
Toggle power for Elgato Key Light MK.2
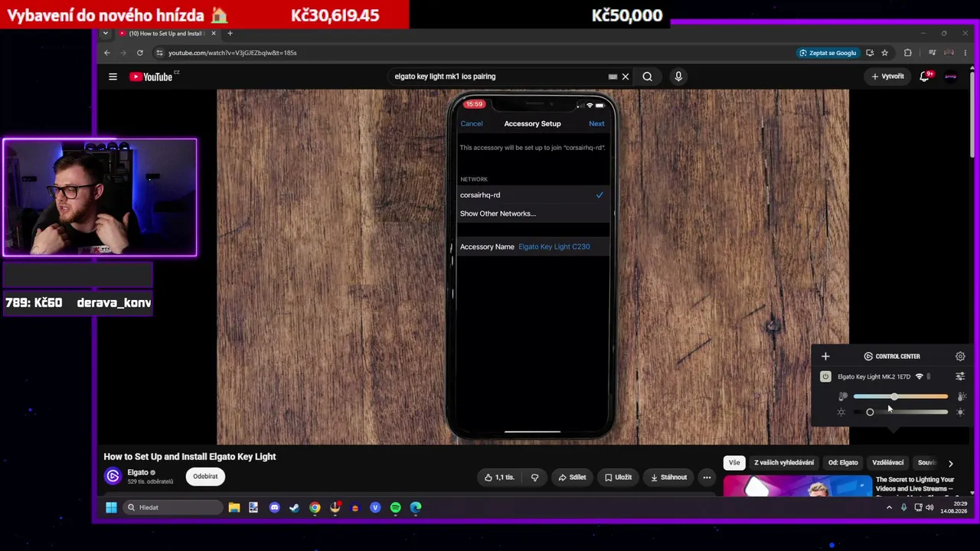825,377
